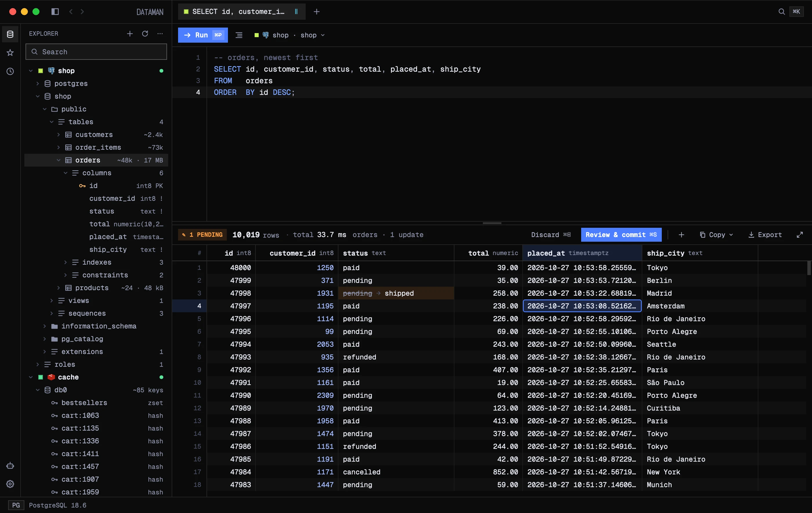Image resolution: width=812 pixels, height=513 pixels.
Task: Collapse the shop connection node
Action: (x=31, y=71)
